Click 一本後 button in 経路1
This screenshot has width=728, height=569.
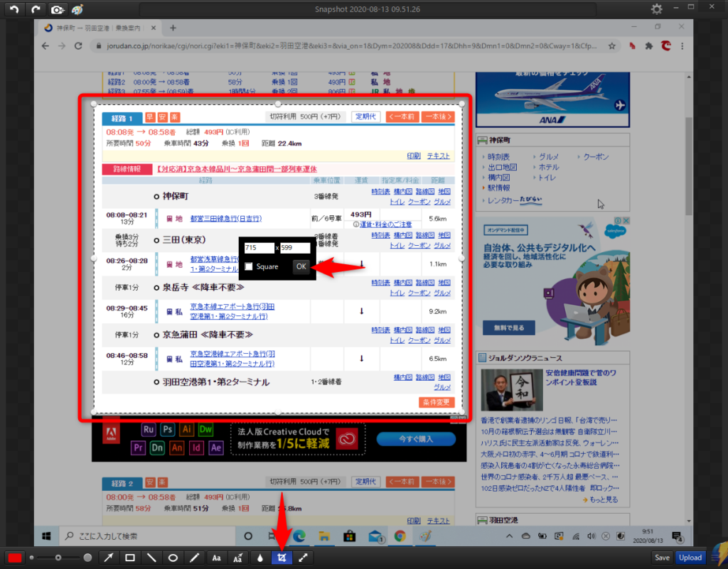pos(438,116)
